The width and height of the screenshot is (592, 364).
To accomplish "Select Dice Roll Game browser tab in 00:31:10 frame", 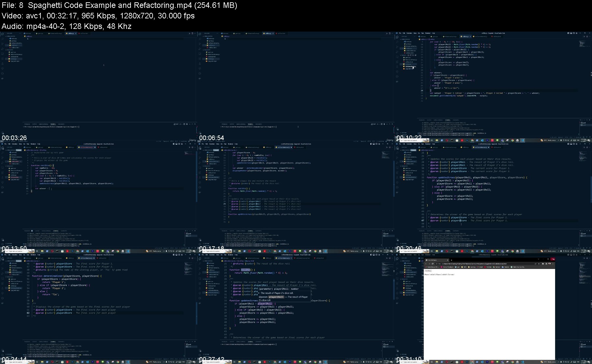I will pyautogui.click(x=437, y=260).
